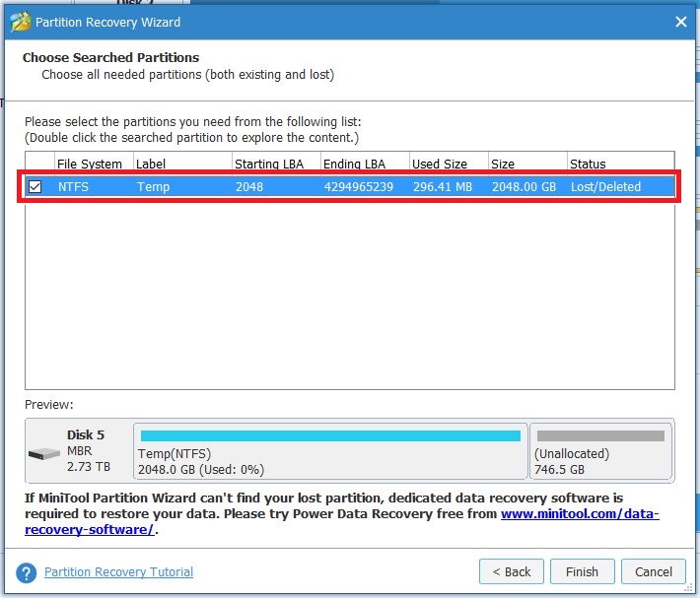700x598 pixels.
Task: Open the Partition Recovery Tutorial link
Action: pyautogui.click(x=118, y=571)
